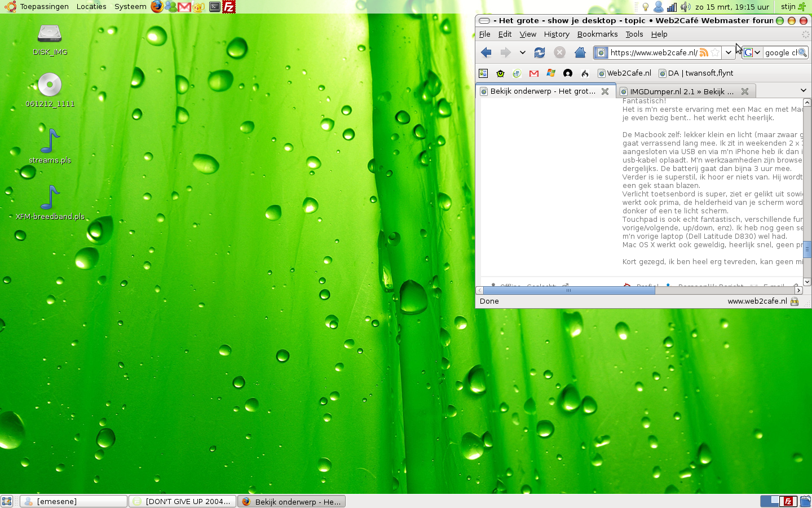Click the search magnifier icon in search box
Viewport: 812px width, 508px height.
click(x=802, y=52)
